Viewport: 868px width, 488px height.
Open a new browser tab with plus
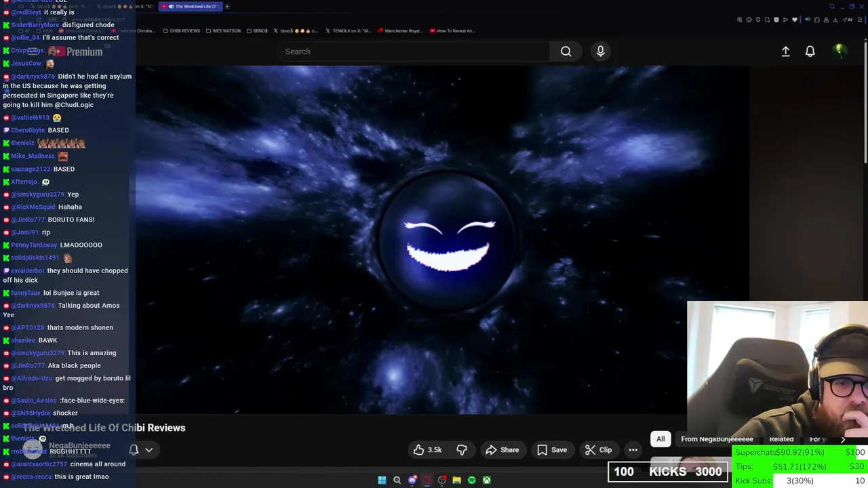click(226, 7)
